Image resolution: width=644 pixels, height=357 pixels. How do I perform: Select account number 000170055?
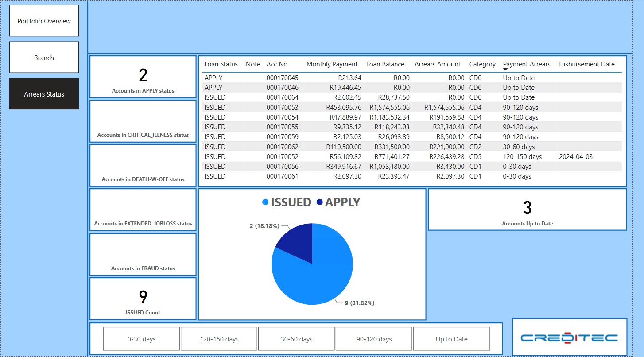pos(283,127)
